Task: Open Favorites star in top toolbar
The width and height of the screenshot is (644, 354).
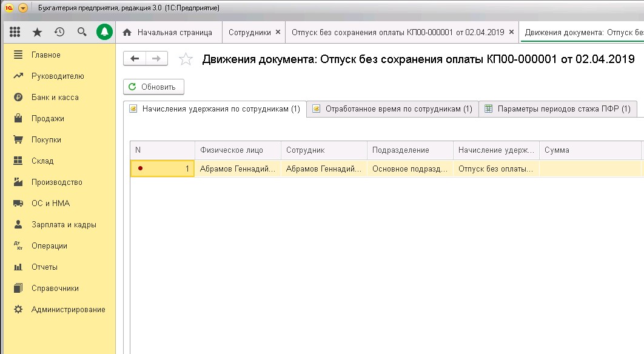Action: (x=37, y=32)
